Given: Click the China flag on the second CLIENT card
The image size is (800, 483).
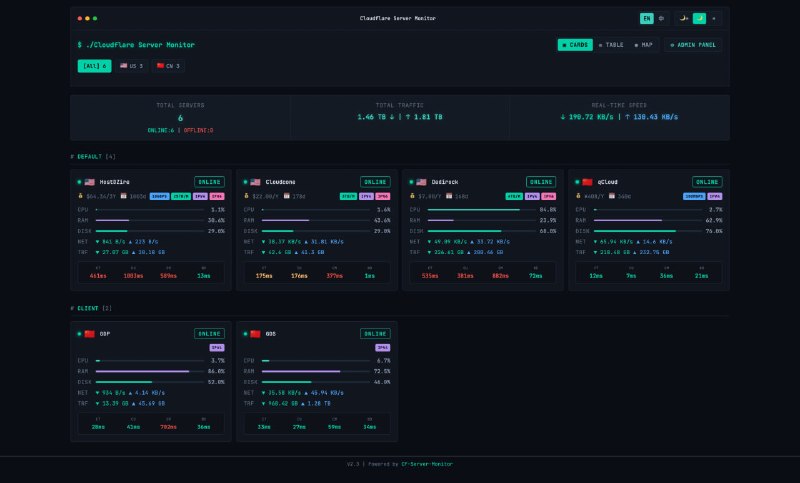Looking at the screenshot, I should coord(256,334).
